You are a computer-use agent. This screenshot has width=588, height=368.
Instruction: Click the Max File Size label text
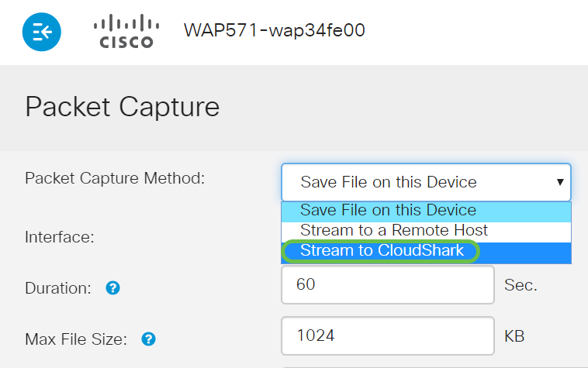(77, 339)
